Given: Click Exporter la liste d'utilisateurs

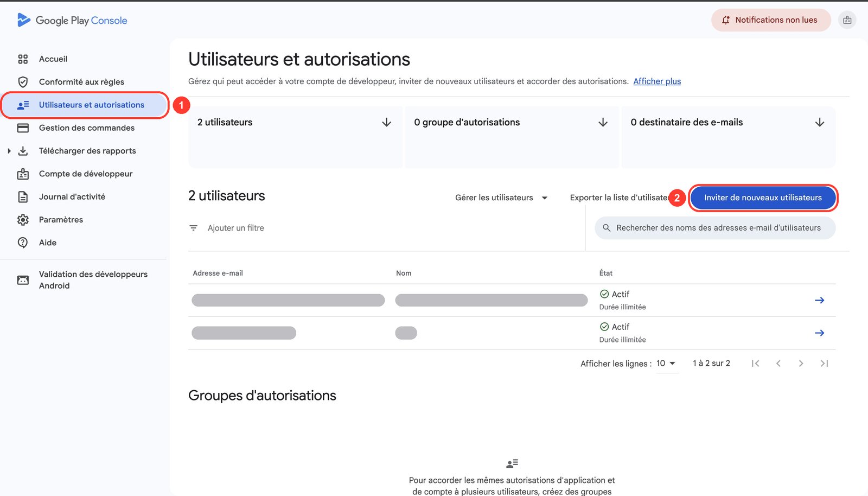Looking at the screenshot, I should click(619, 198).
